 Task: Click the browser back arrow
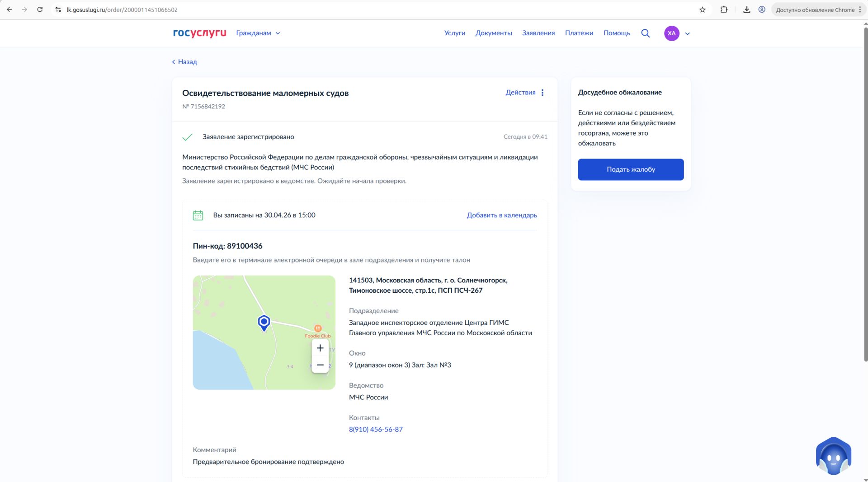[x=9, y=9]
